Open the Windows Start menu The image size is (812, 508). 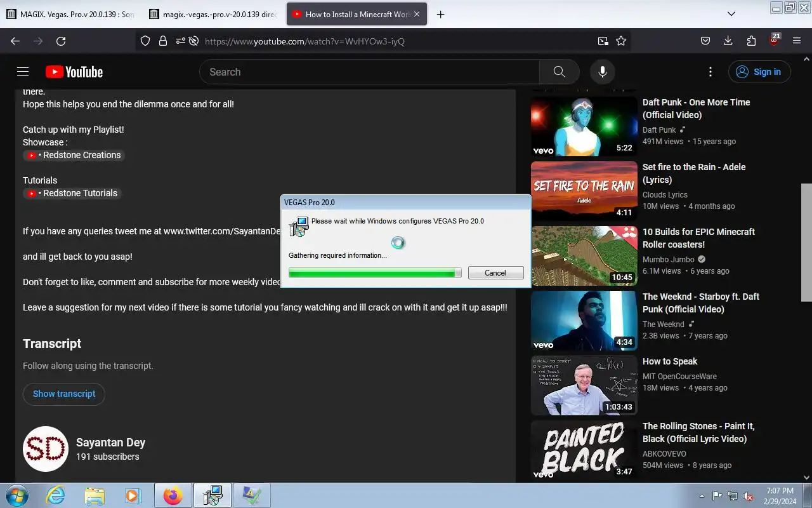17,495
